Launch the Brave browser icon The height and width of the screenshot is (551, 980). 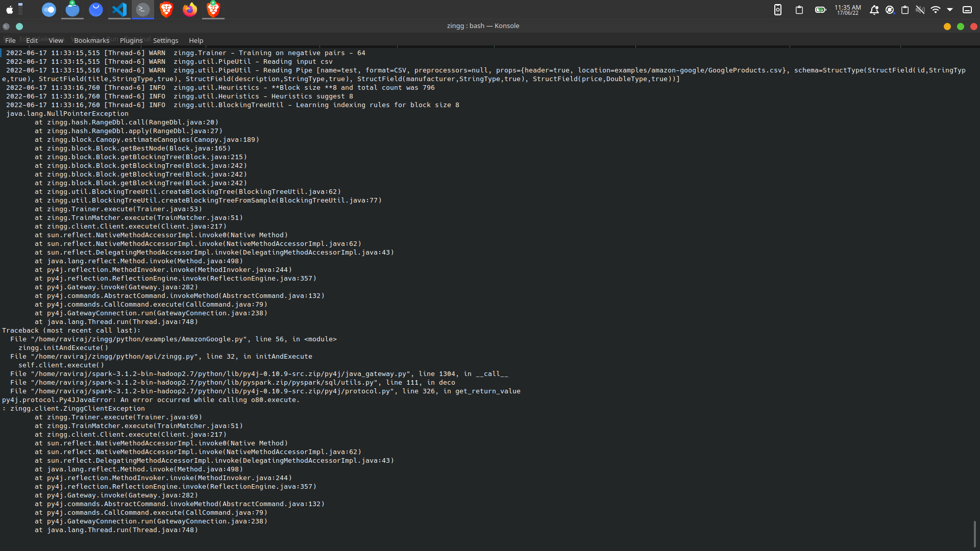tap(166, 10)
